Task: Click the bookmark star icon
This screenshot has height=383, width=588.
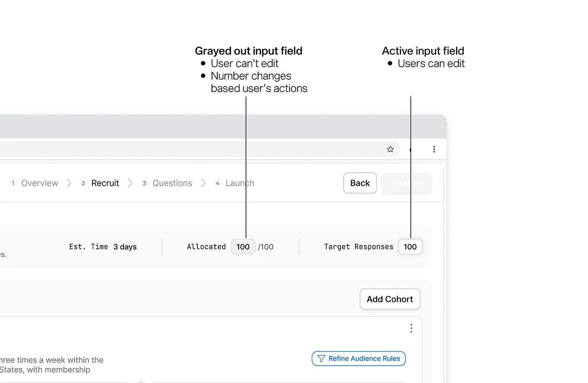Action: tap(390, 149)
